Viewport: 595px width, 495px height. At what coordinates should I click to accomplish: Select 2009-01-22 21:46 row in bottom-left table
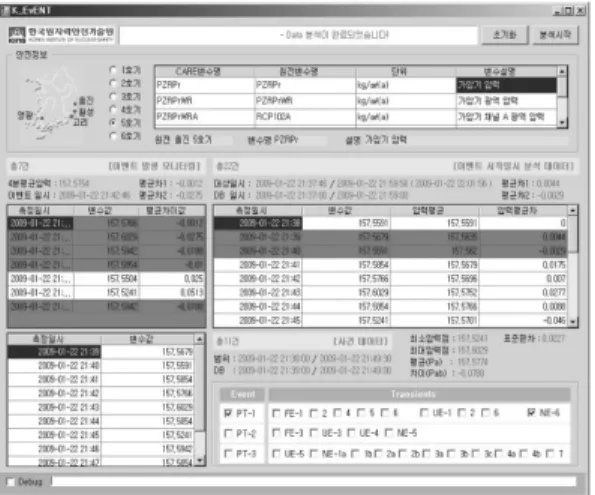[x=101, y=449]
